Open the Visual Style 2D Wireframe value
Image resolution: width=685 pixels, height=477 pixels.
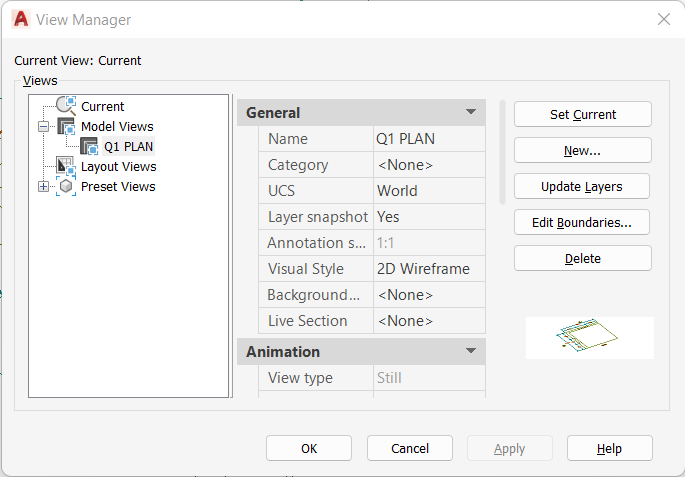429,269
